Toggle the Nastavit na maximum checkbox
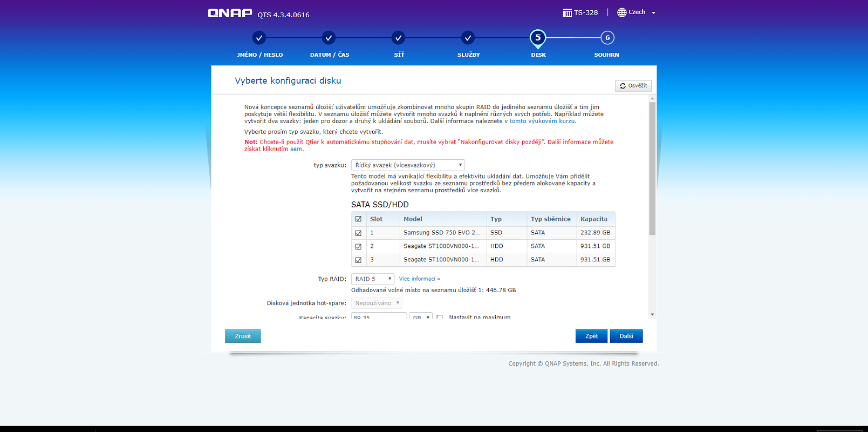 [440, 317]
